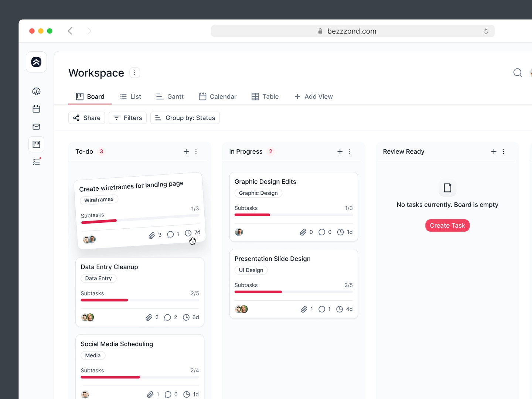Switch to the List view tab
The width and height of the screenshot is (532, 399).
coord(130,96)
